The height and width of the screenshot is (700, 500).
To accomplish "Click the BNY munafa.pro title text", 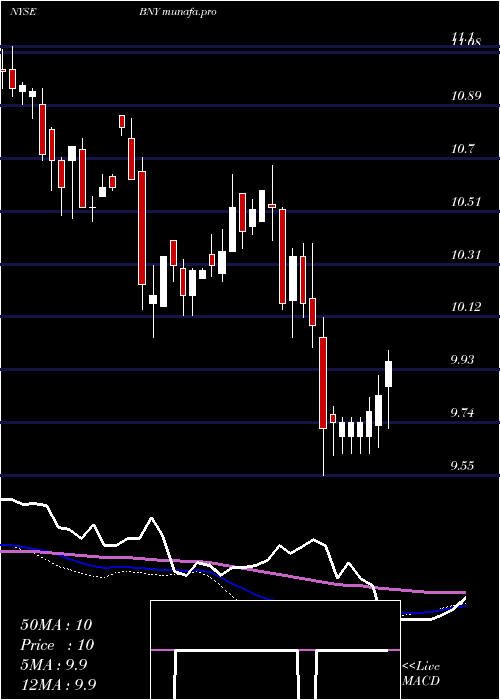I will [178, 12].
